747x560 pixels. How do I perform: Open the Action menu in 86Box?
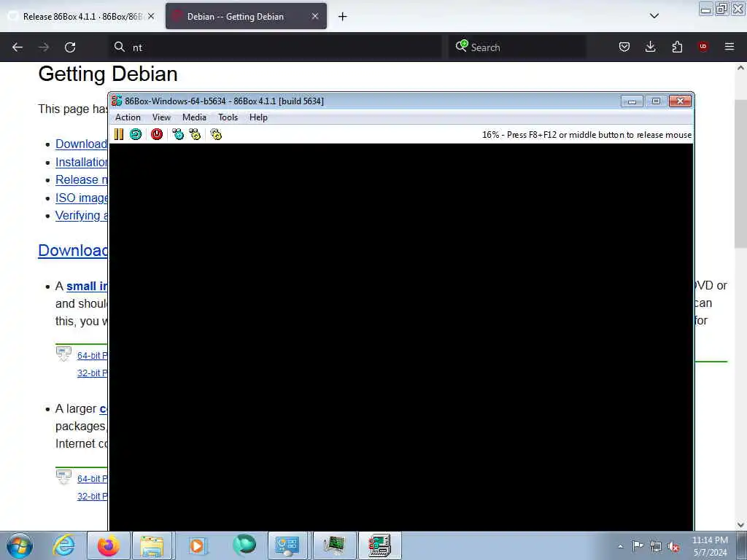coord(128,117)
